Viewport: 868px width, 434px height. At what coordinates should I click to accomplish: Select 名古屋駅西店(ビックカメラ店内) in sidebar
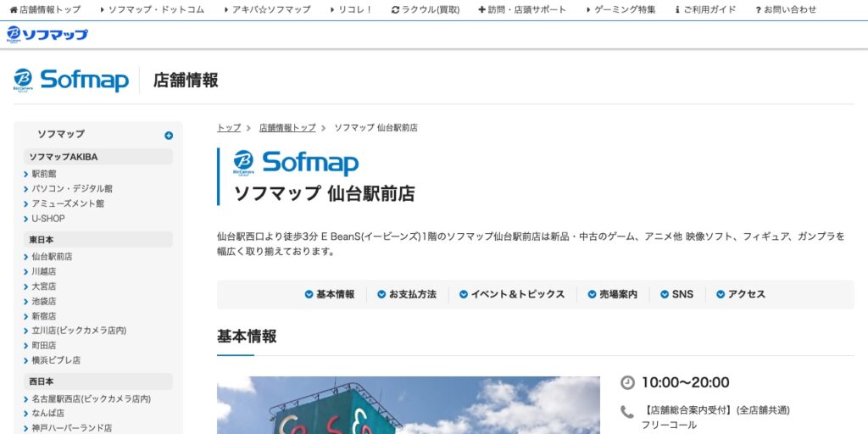pyautogui.click(x=91, y=399)
